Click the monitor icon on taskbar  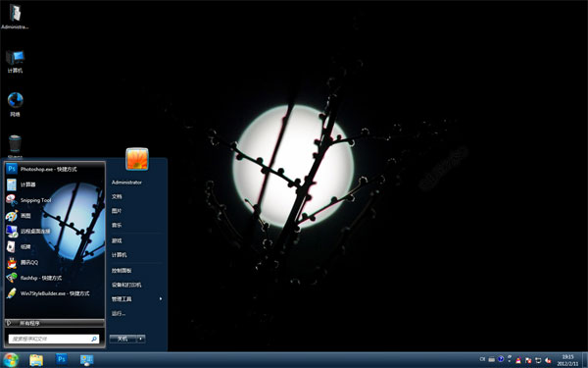86,360
